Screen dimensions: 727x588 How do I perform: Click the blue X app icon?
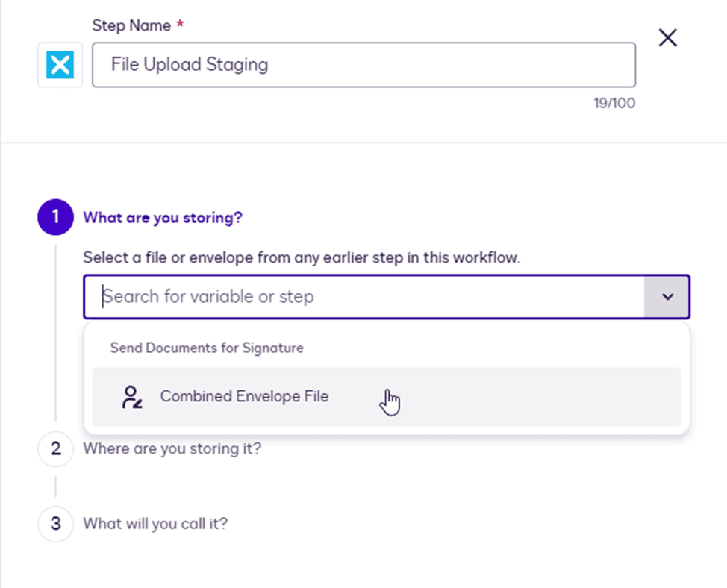click(x=60, y=65)
